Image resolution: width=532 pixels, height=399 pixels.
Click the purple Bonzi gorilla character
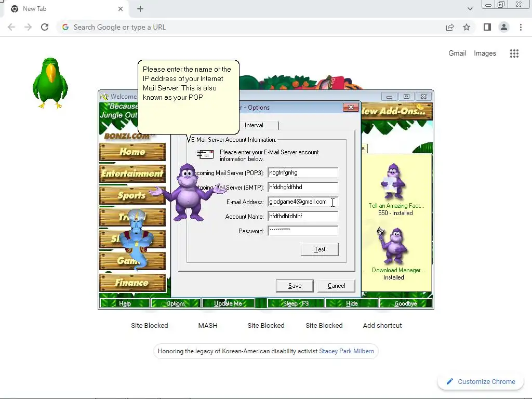tap(188, 192)
